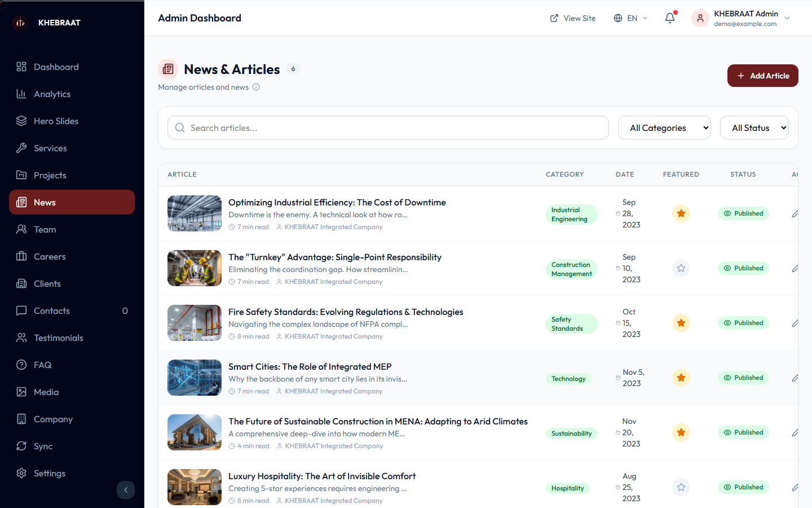Open Settings in sidebar
This screenshot has height=508, width=812.
click(72, 473)
